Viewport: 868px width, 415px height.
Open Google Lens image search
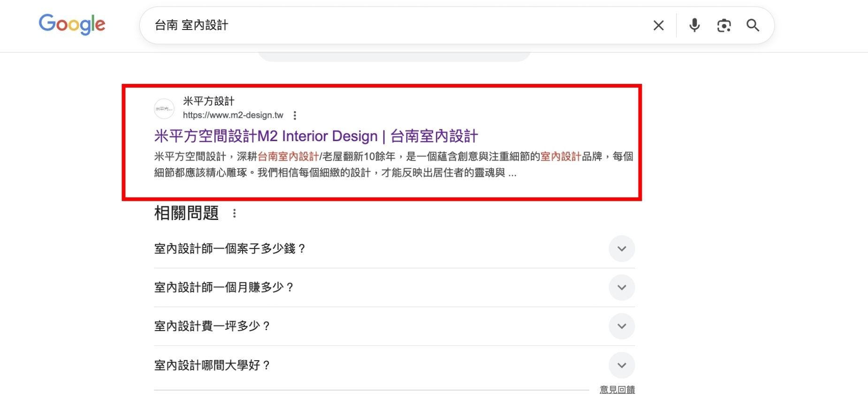tap(723, 25)
